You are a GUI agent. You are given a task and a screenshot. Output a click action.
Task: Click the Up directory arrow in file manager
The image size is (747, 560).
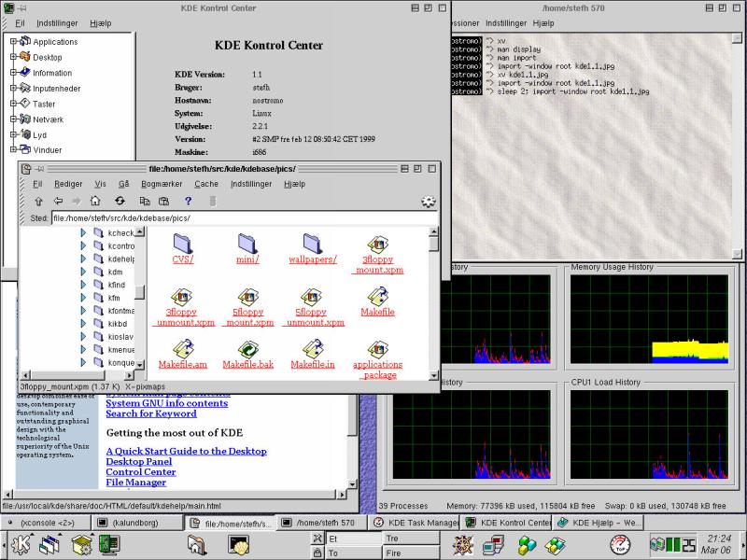tap(38, 201)
